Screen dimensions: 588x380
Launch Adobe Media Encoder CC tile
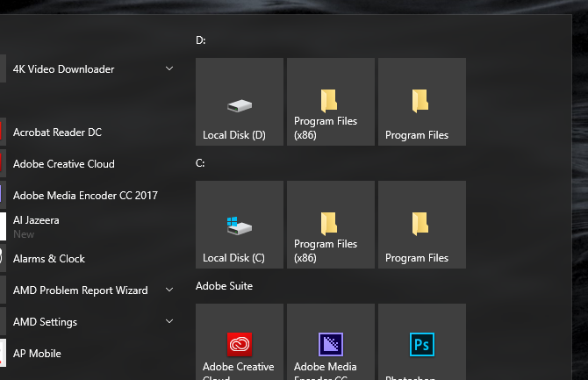click(330, 341)
